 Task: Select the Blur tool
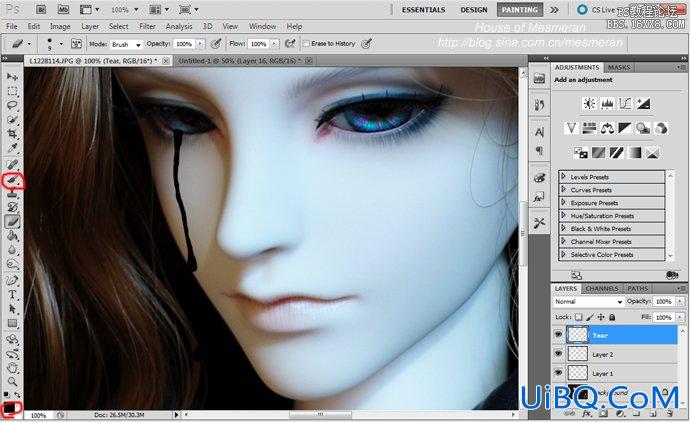(x=12, y=250)
